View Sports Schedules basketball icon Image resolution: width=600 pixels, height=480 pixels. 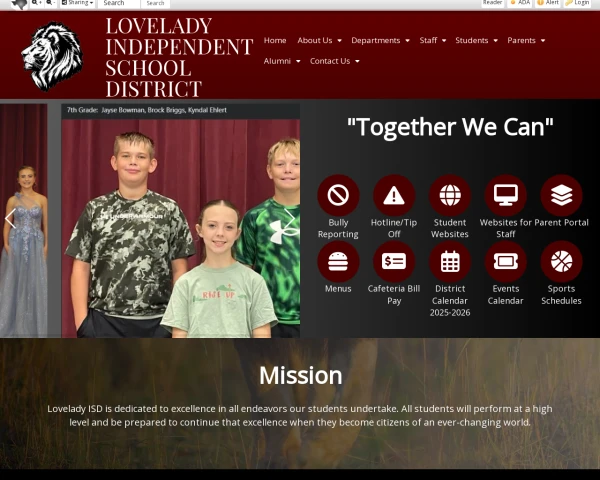[561, 261]
